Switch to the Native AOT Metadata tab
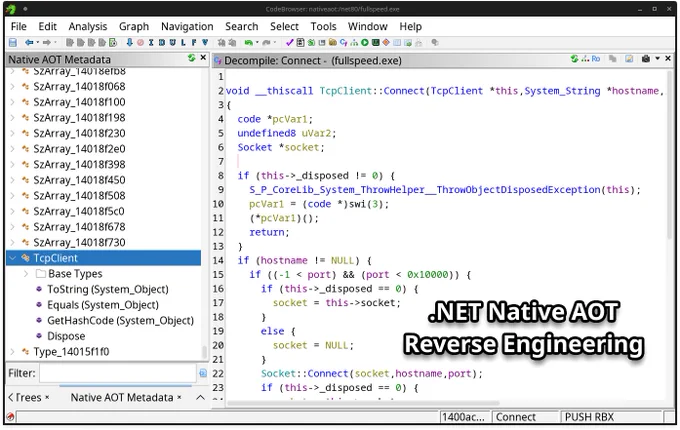Image resolution: width=680 pixels, height=430 pixels. [x=122, y=397]
